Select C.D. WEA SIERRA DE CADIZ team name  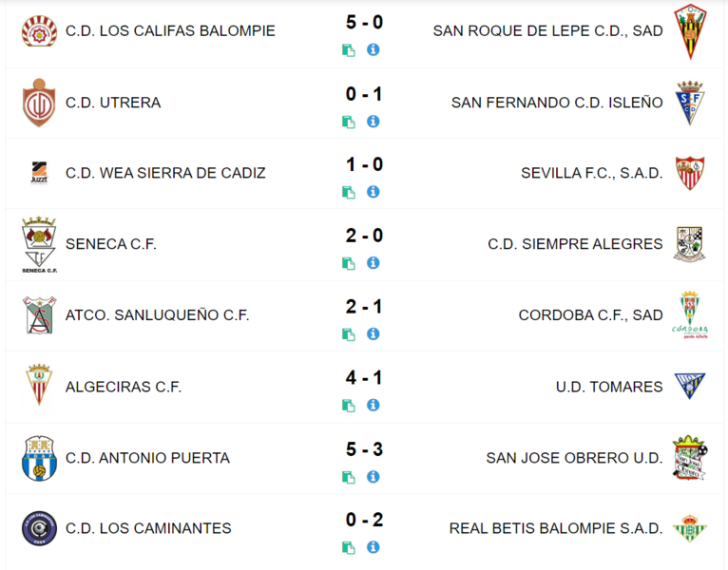click(x=165, y=173)
